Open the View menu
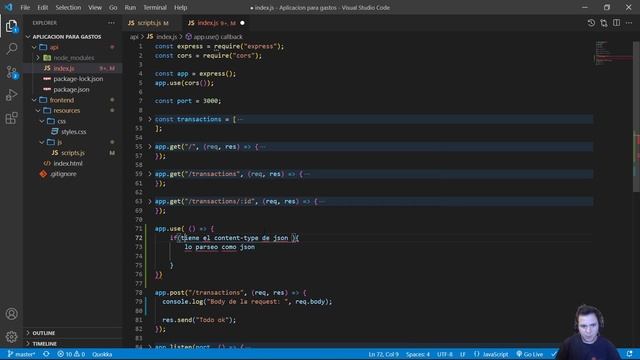The height and width of the screenshot is (360, 640). (95, 7)
